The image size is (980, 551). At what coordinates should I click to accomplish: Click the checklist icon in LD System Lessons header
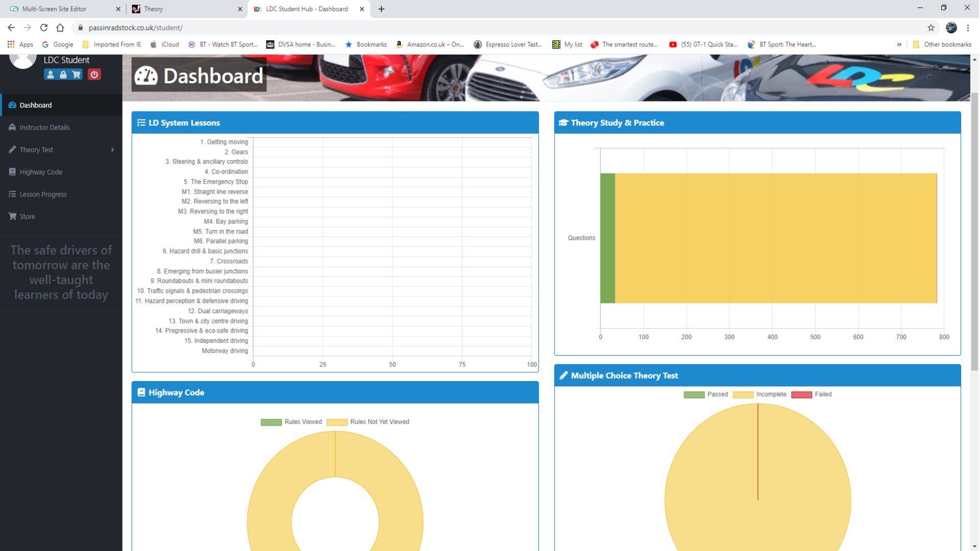pyautogui.click(x=141, y=122)
